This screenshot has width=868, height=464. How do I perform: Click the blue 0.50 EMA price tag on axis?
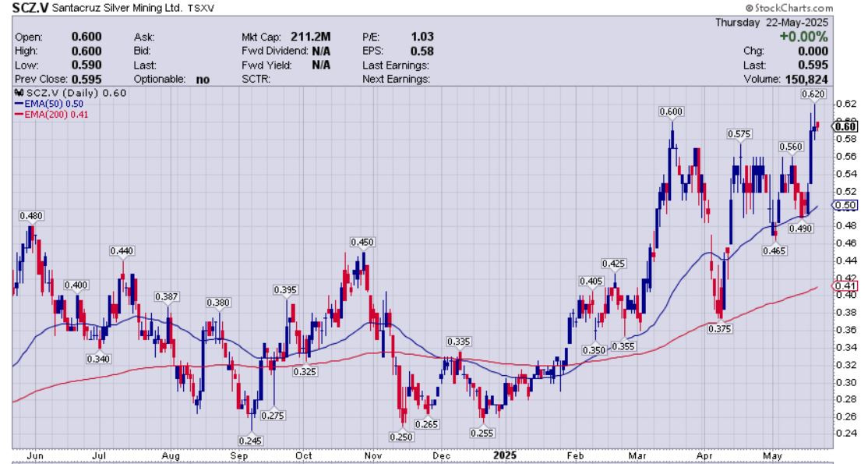pos(845,205)
